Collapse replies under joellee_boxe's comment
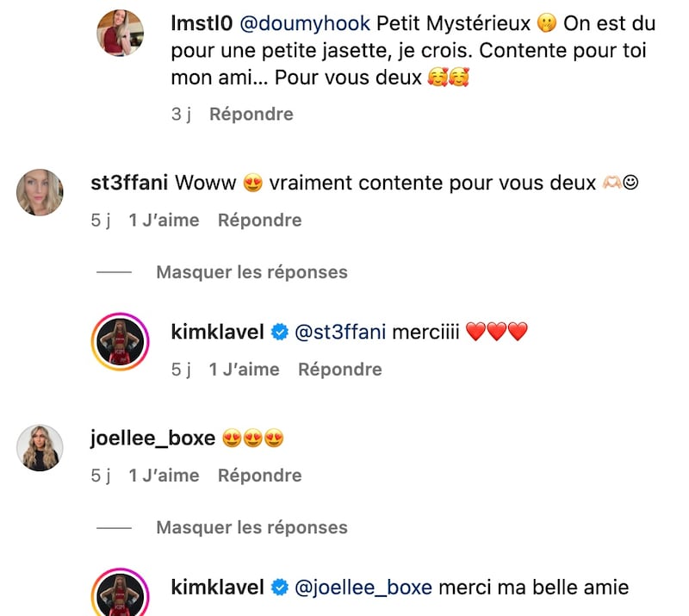689x616 pixels. click(x=251, y=527)
